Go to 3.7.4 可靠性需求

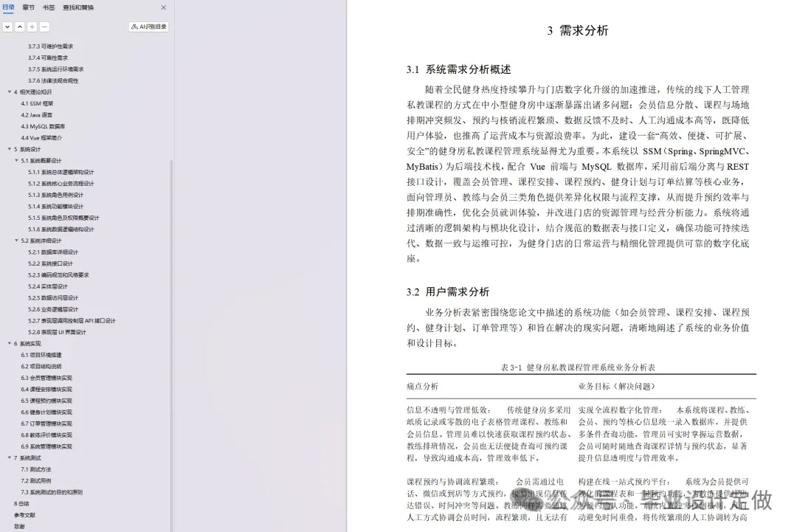tap(48, 58)
